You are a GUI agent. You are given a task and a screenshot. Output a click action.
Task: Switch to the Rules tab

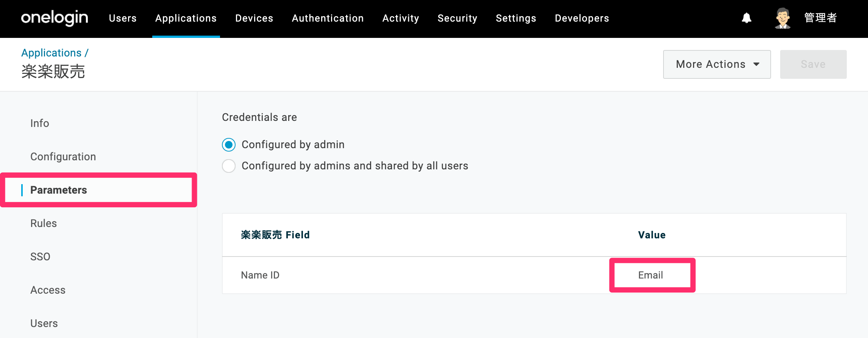coord(44,223)
